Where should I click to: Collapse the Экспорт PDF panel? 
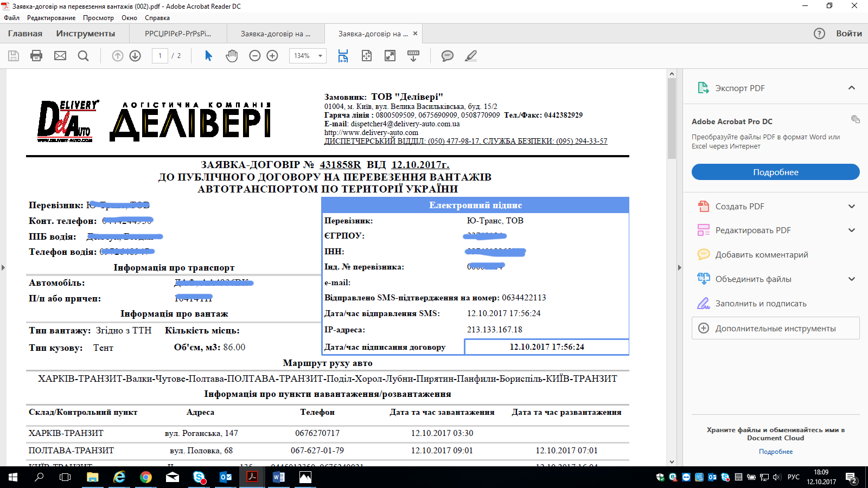[852, 88]
